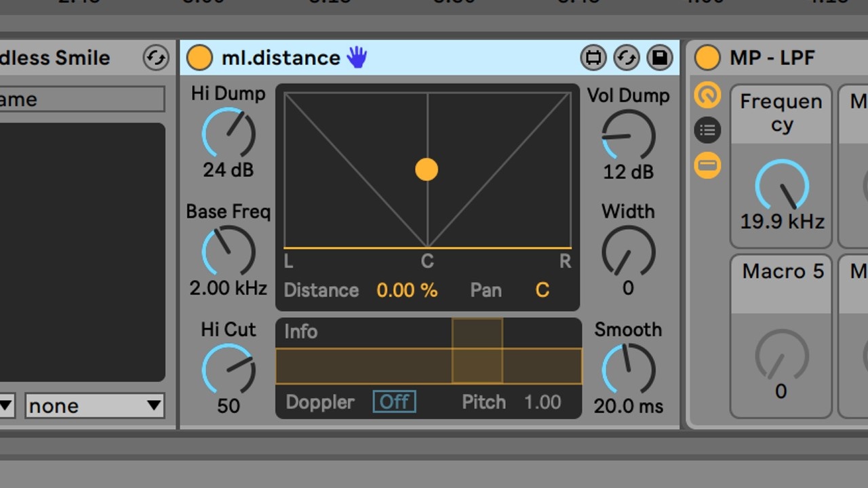The width and height of the screenshot is (868, 488).
Task: Click the Vol Dump knob
Action: click(x=629, y=136)
